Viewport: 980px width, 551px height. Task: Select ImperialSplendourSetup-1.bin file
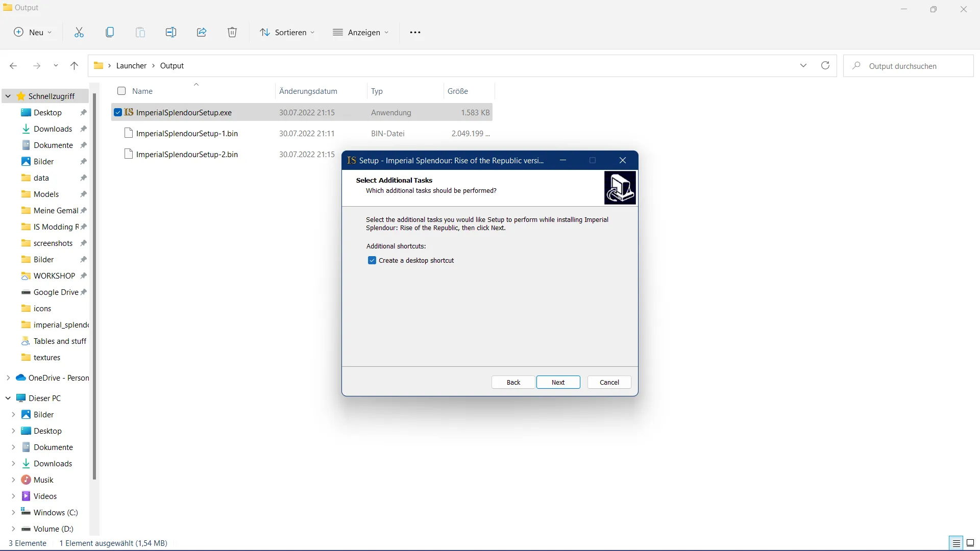[187, 133]
